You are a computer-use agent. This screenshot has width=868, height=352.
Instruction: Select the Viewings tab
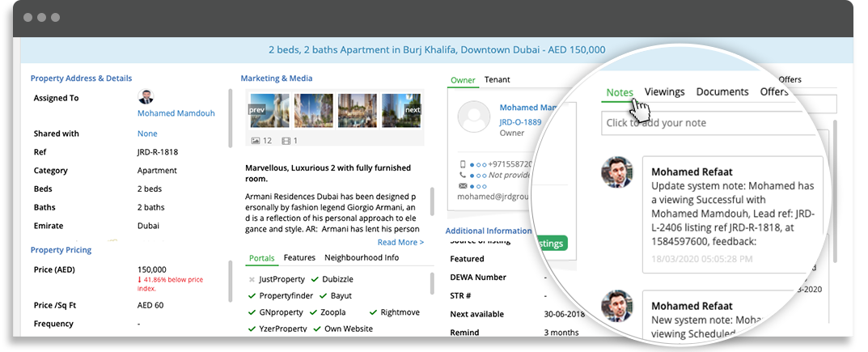coord(664,92)
